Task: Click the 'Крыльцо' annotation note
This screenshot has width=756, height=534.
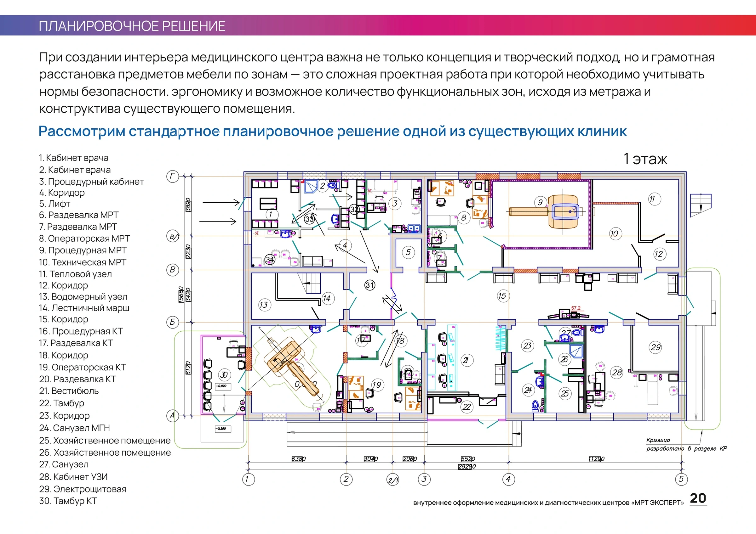Action: point(658,440)
